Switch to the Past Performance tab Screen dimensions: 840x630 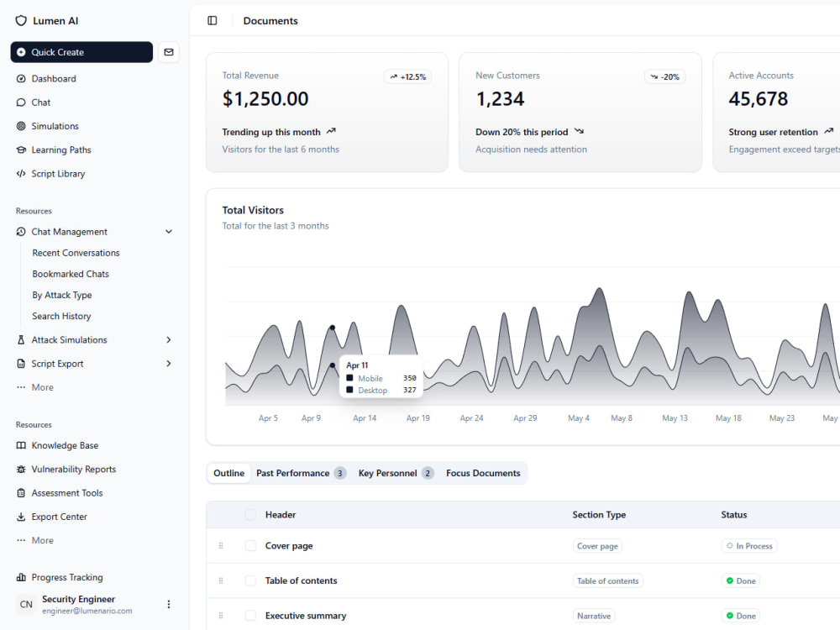coord(301,473)
